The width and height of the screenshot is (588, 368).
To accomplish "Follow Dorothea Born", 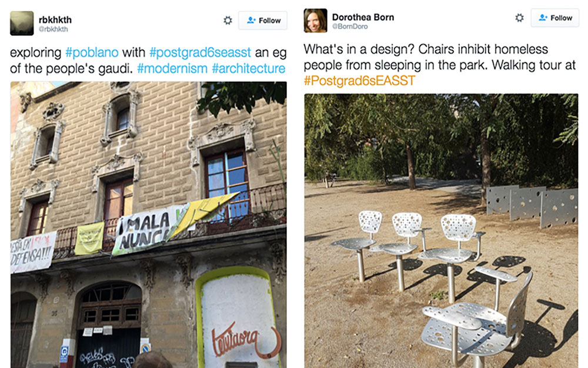I will coord(555,18).
